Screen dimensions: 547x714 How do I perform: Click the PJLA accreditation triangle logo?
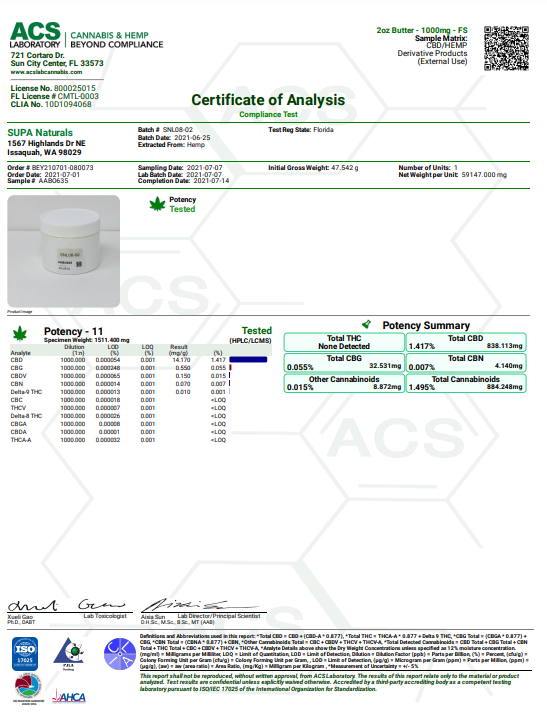point(69,654)
